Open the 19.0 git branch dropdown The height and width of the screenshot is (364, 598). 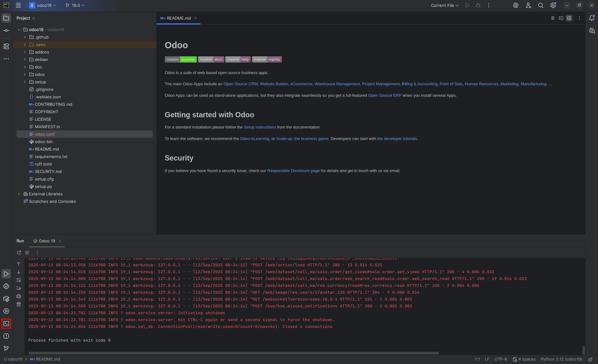click(75, 5)
